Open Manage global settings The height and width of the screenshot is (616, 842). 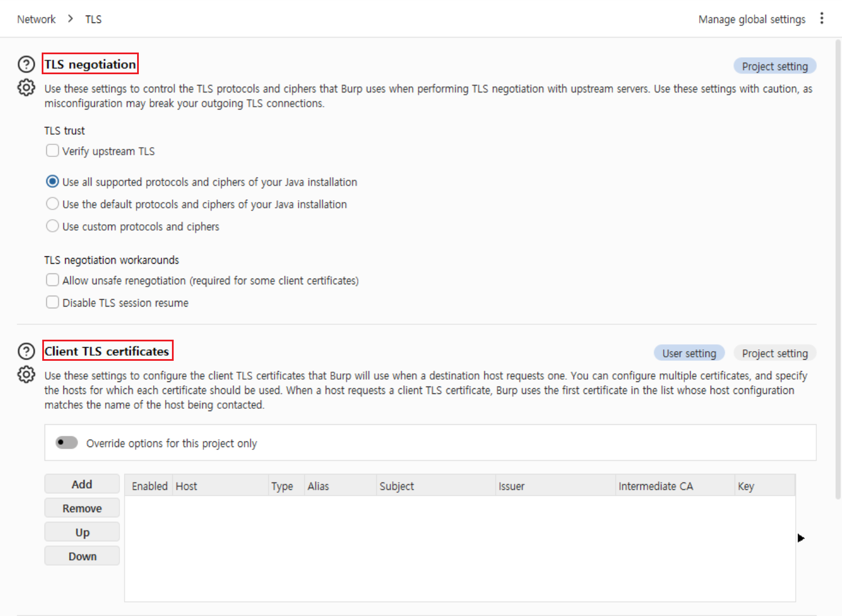(x=752, y=19)
